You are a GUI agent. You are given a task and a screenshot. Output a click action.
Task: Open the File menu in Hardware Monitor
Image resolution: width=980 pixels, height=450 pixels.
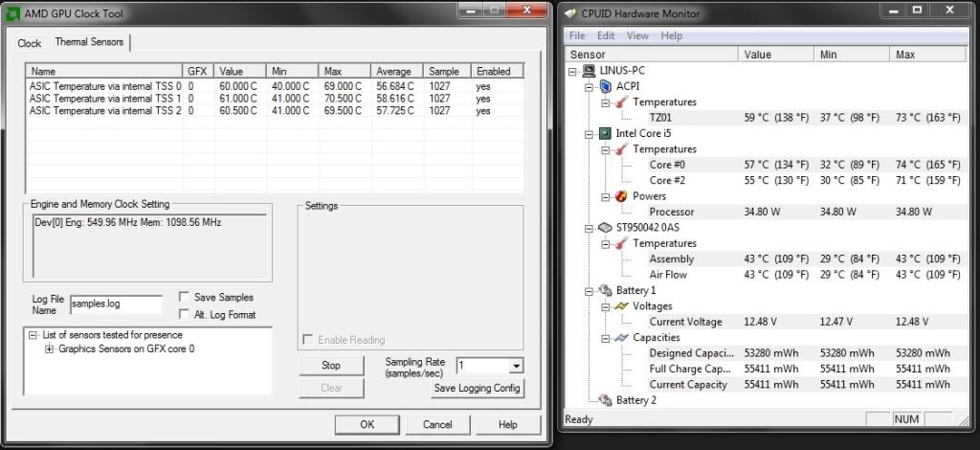(577, 35)
